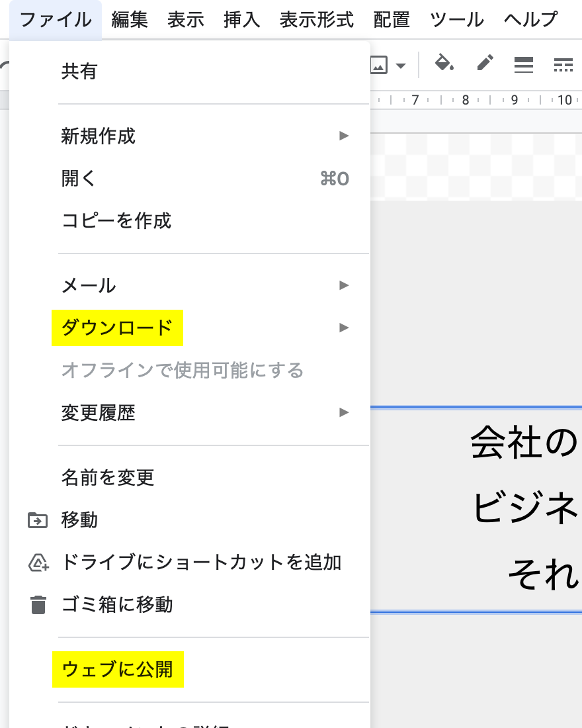
Task: Choose 共有 from the file menu
Action: coord(79,71)
